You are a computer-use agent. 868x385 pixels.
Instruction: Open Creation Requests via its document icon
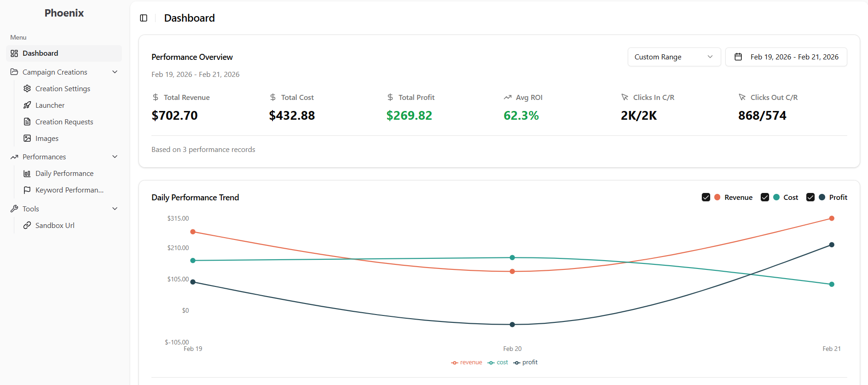point(27,122)
